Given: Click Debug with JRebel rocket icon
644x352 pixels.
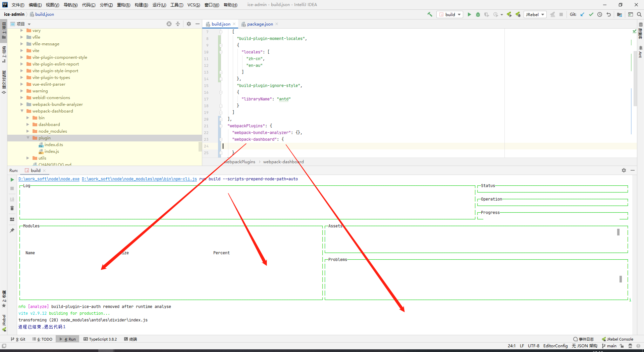Looking at the screenshot, I should [518, 14].
